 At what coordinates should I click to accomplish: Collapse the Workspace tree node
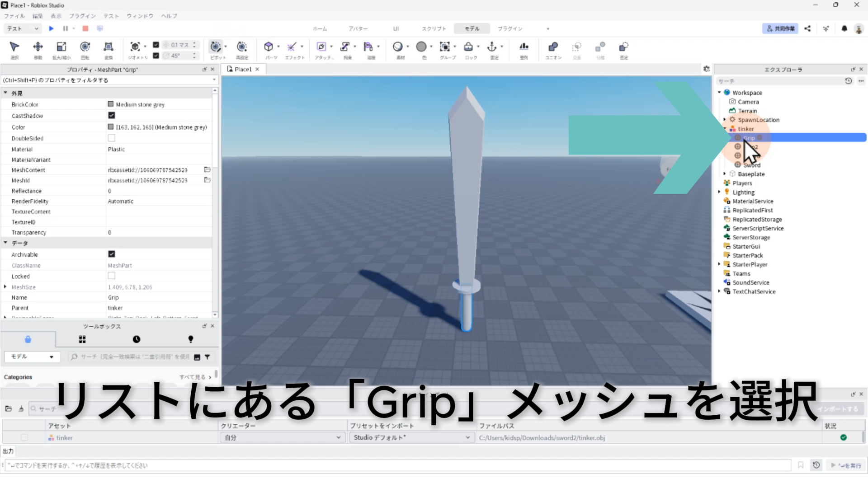(x=719, y=93)
